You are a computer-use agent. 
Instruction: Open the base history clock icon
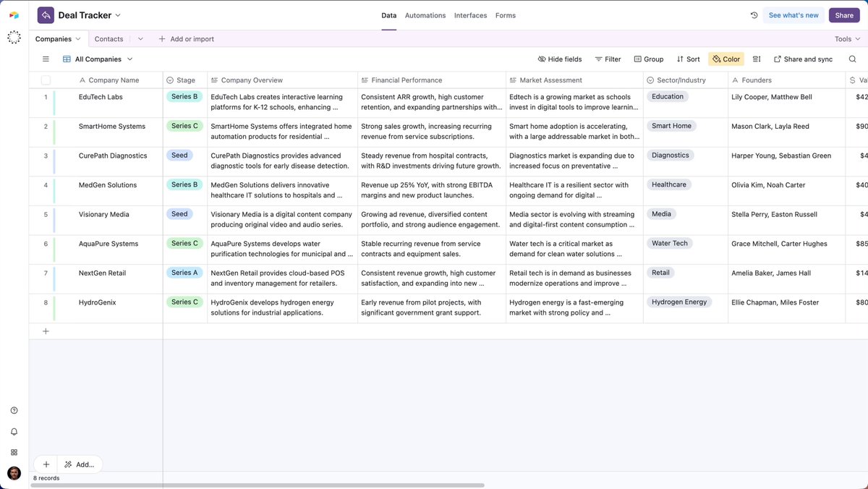[x=754, y=15]
